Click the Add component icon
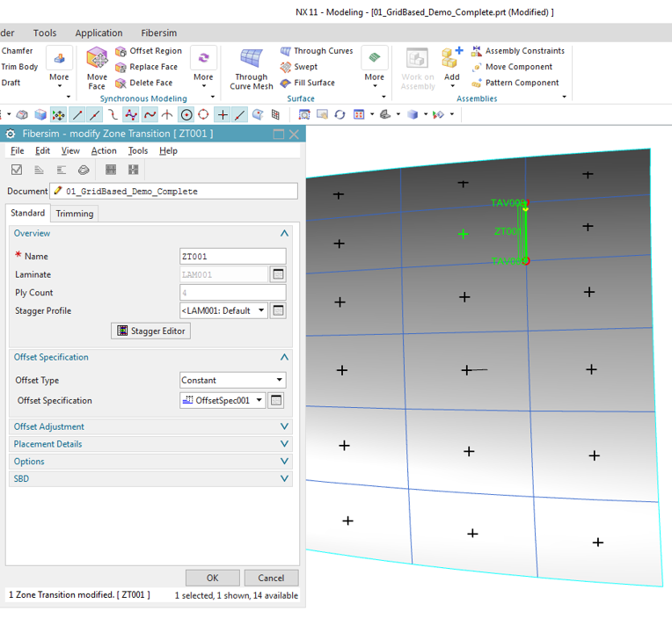Viewport: 672px width, 626px height. click(451, 60)
